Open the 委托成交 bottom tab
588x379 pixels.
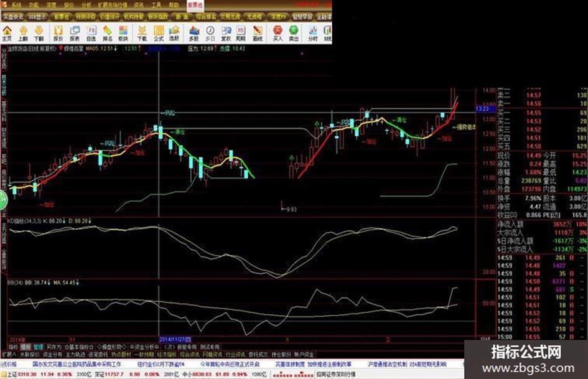[x=258, y=354]
